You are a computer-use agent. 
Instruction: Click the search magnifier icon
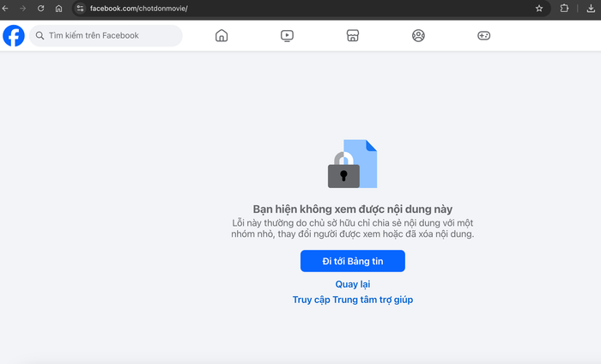39,36
